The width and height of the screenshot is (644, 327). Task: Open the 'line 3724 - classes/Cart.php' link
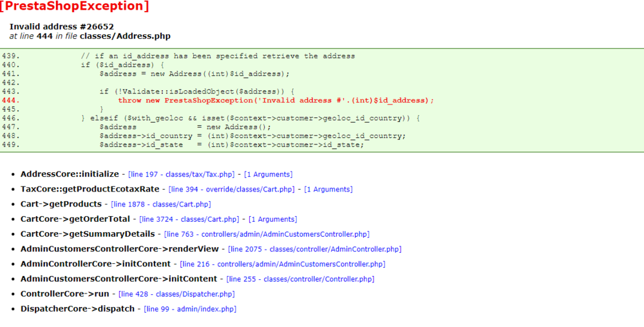point(189,219)
